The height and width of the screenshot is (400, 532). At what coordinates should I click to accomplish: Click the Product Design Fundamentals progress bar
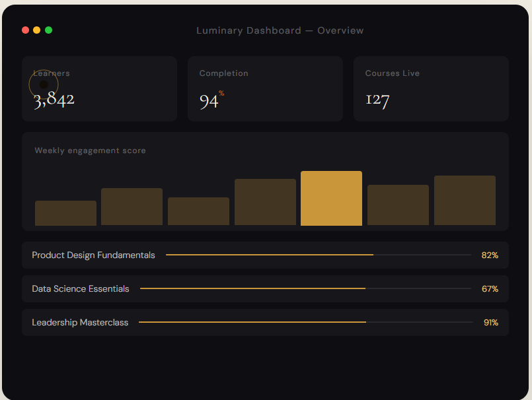coord(318,255)
